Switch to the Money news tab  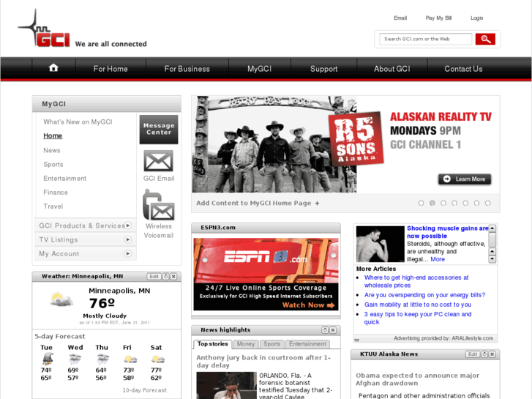pos(246,344)
